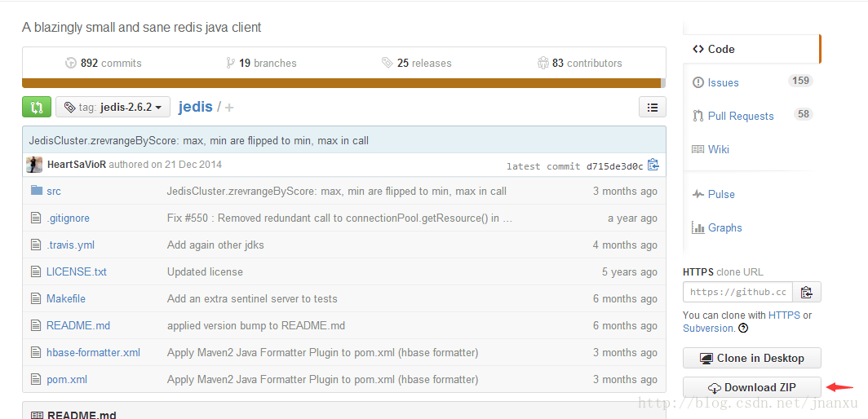Open the .travis.yml file
The image size is (868, 419).
pyautogui.click(x=71, y=245)
